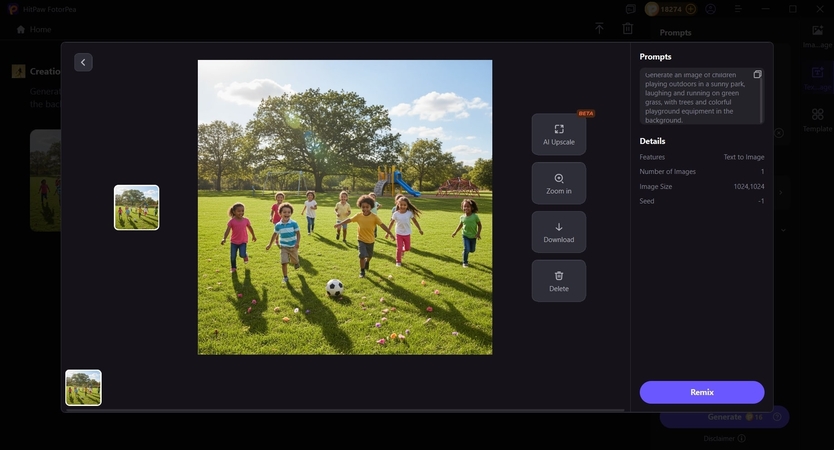Click the horizontal scrollbar below thumbnails
This screenshot has width=834, height=450.
(x=345, y=410)
